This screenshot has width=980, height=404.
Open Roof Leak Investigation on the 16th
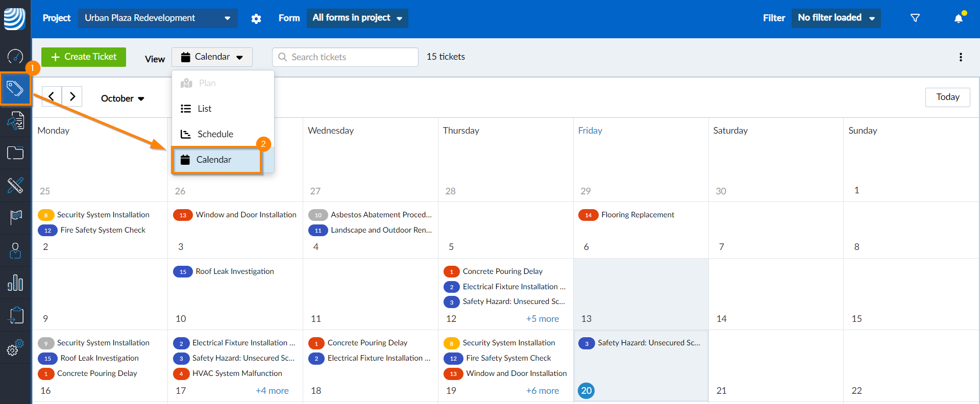point(100,358)
